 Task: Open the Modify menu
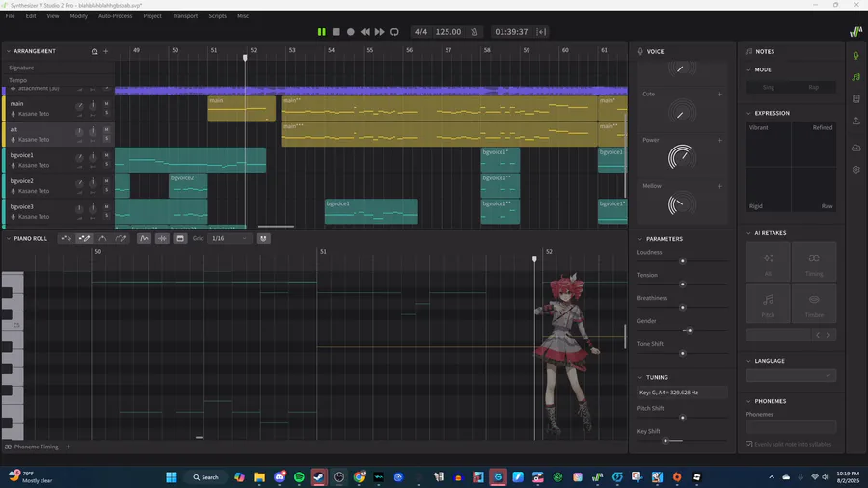(79, 16)
